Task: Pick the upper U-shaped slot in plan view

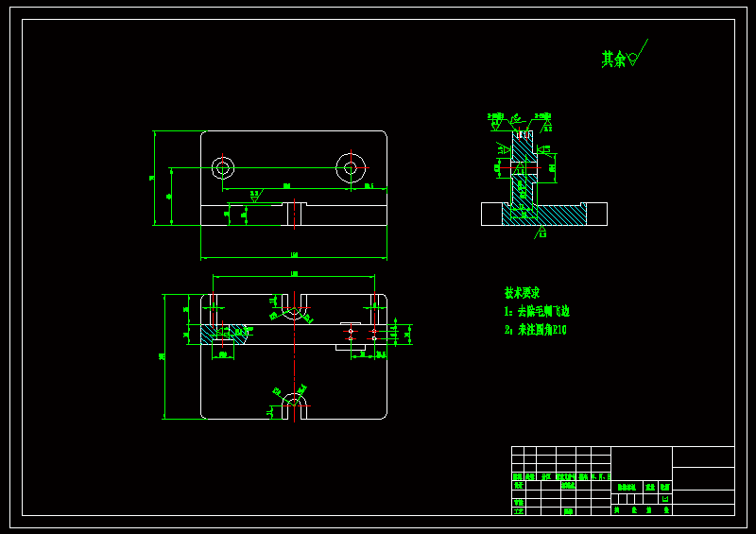Action: click(294, 306)
